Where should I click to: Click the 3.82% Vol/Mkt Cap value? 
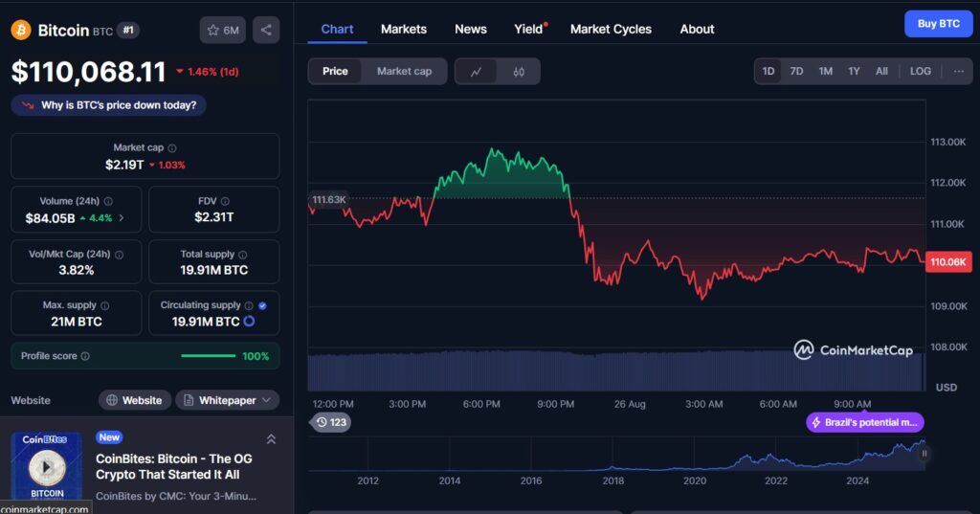click(77, 270)
